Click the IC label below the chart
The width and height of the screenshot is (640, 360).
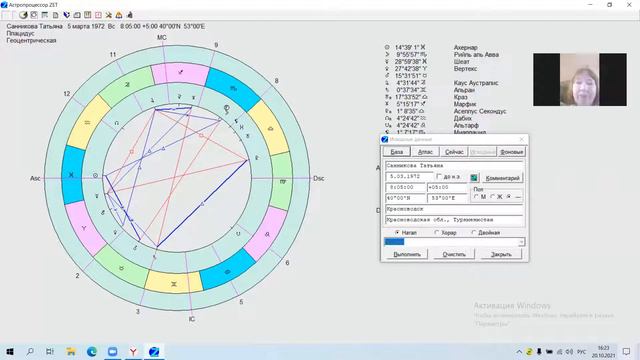point(191,319)
